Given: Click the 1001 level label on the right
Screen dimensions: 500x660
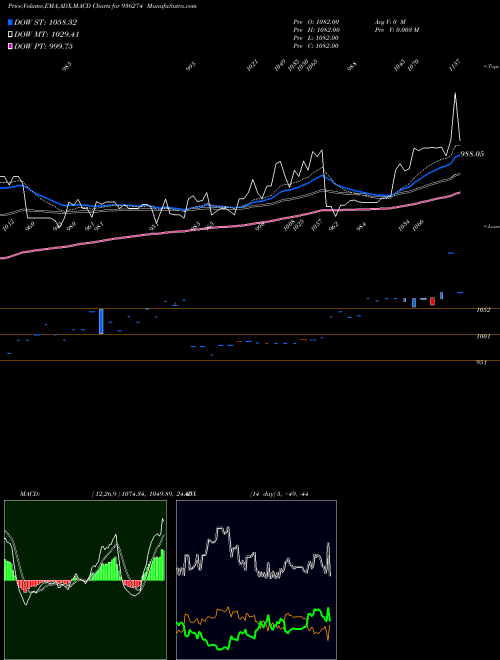Looking at the screenshot, I should [x=483, y=336].
